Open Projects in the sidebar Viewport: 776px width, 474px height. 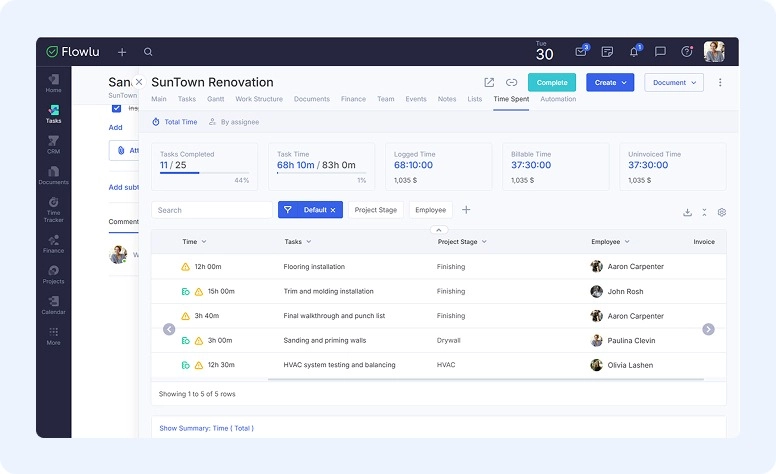pyautogui.click(x=53, y=275)
